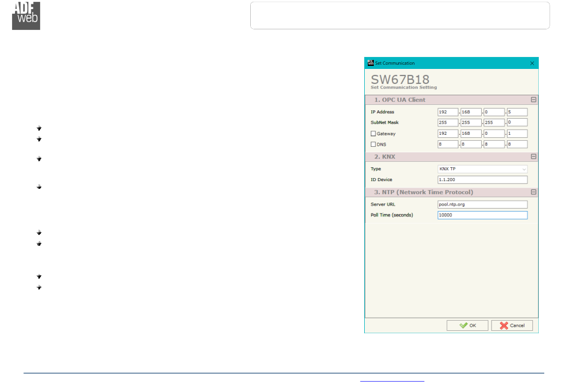Edit IP Address second octet 168
This screenshot has width=570, height=392.
[471, 112]
